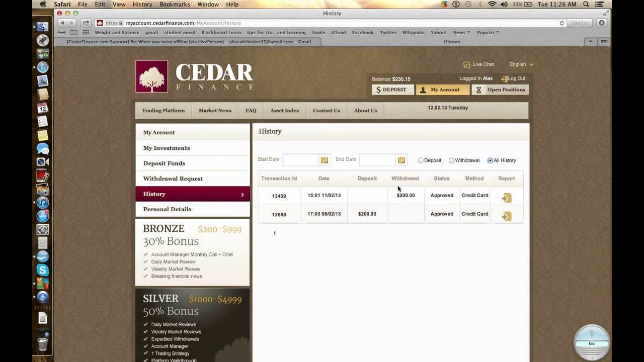Reload the page in Safari
The image size is (644, 362).
pos(561,23)
